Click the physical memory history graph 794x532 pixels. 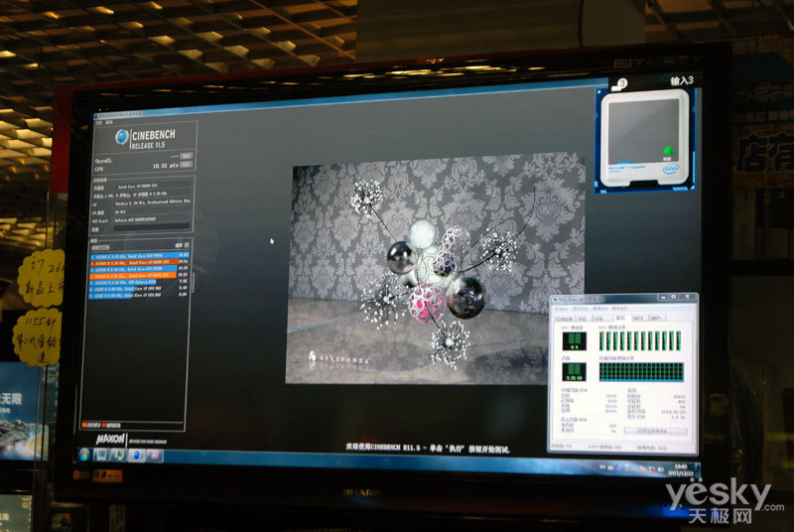[641, 372]
